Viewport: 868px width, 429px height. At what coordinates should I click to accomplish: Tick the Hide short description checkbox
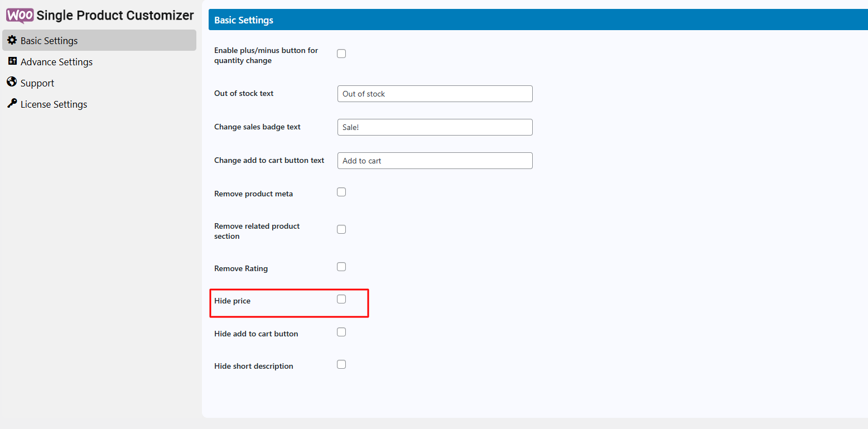tap(341, 364)
